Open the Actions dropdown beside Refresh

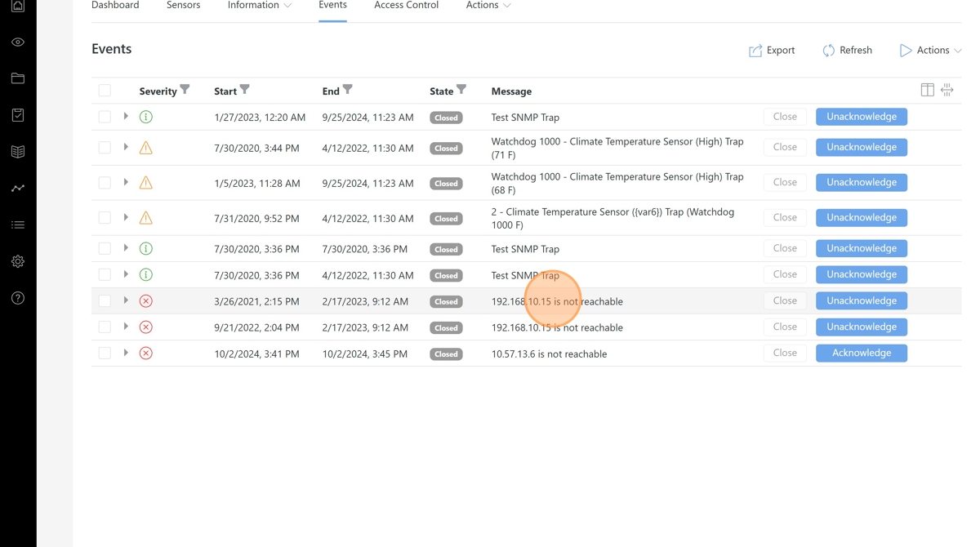tap(930, 51)
